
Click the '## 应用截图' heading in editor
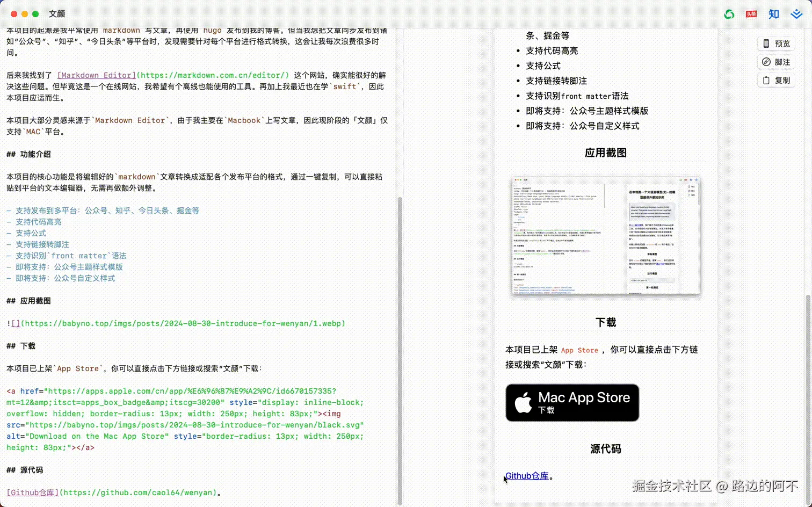pos(28,301)
